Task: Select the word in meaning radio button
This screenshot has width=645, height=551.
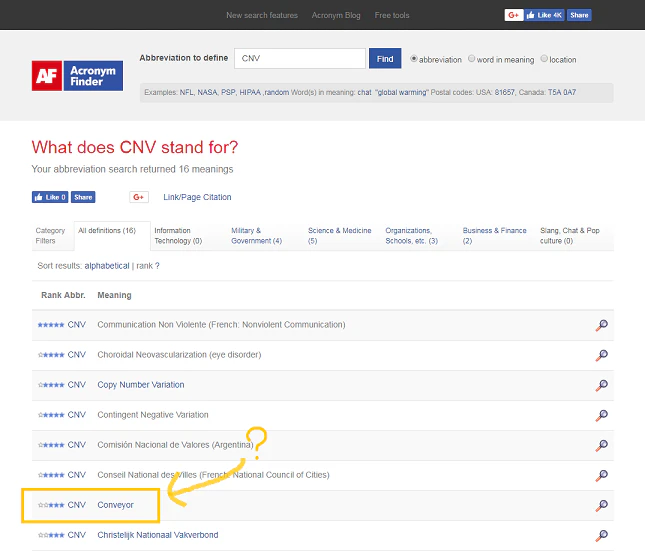Action: [471, 59]
